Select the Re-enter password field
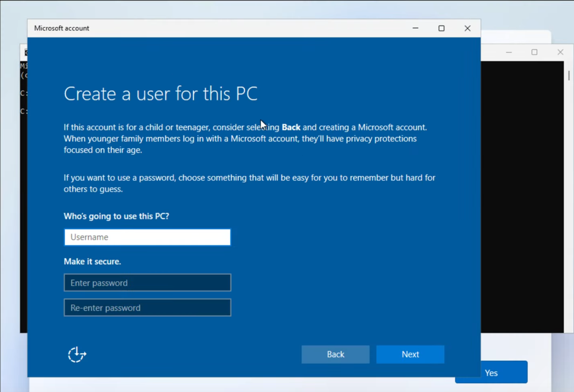This screenshot has height=392, width=574. point(148,308)
